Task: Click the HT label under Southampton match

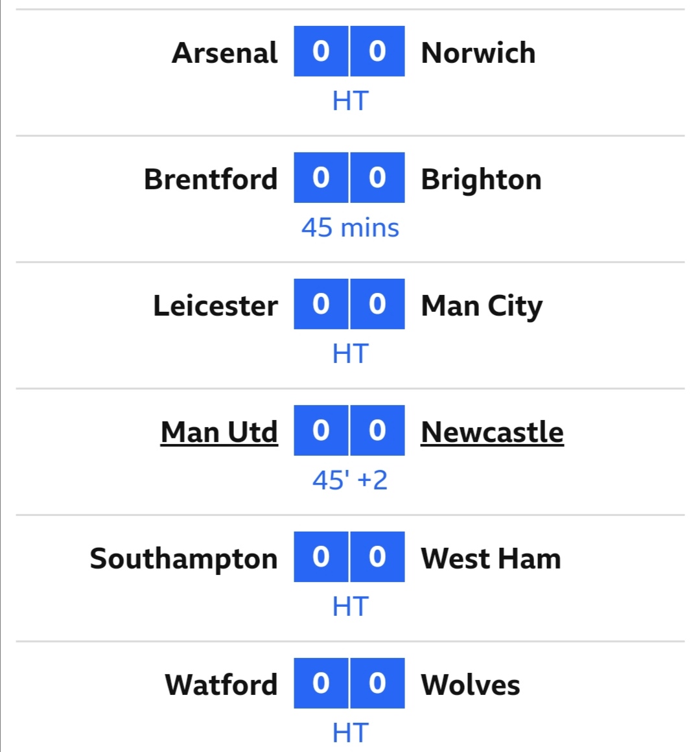Action: tap(351, 607)
